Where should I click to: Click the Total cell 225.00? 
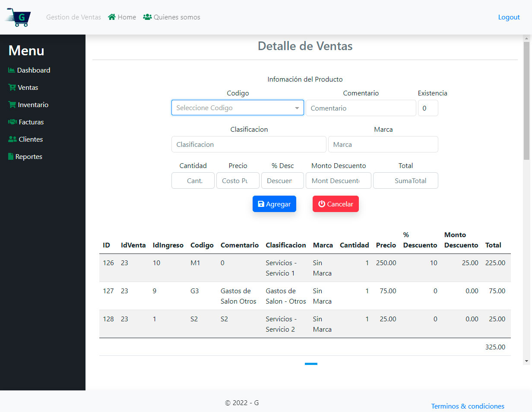pos(495,263)
